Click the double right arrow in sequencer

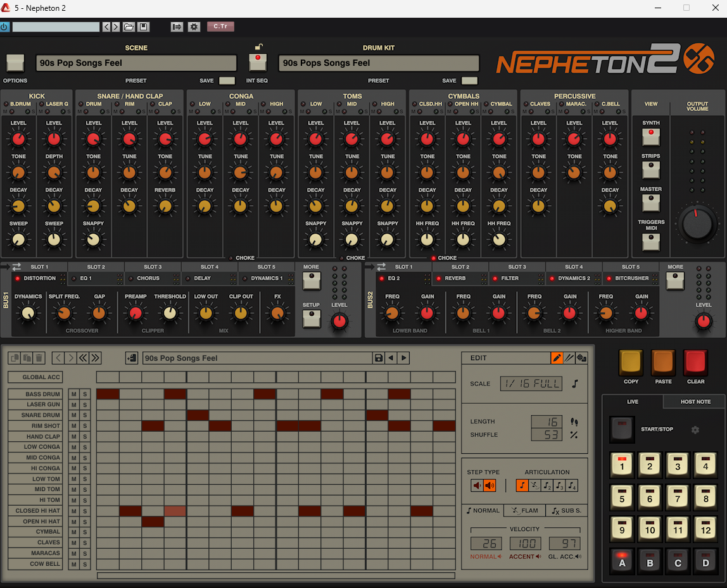(x=96, y=358)
